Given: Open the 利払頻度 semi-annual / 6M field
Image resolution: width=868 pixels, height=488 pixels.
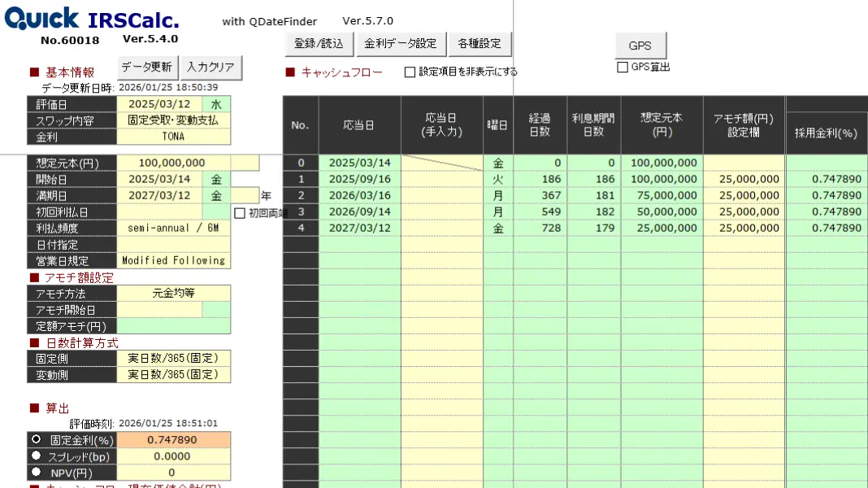Looking at the screenshot, I should 173,229.
